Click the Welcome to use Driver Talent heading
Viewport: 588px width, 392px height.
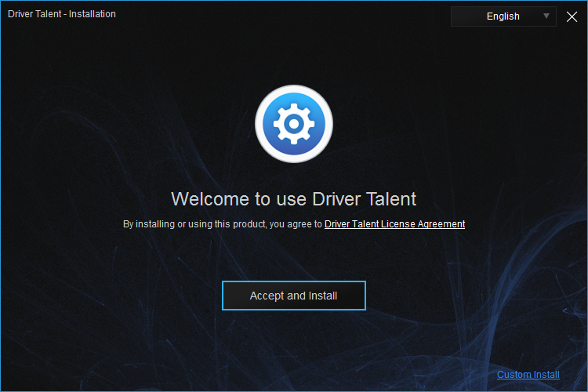click(294, 199)
